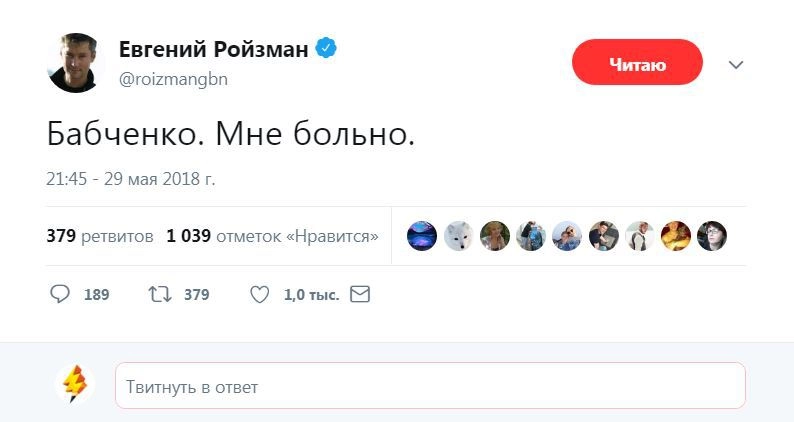Open Евгений Ройзман profile name link
This screenshot has height=422, width=794.
click(213, 49)
